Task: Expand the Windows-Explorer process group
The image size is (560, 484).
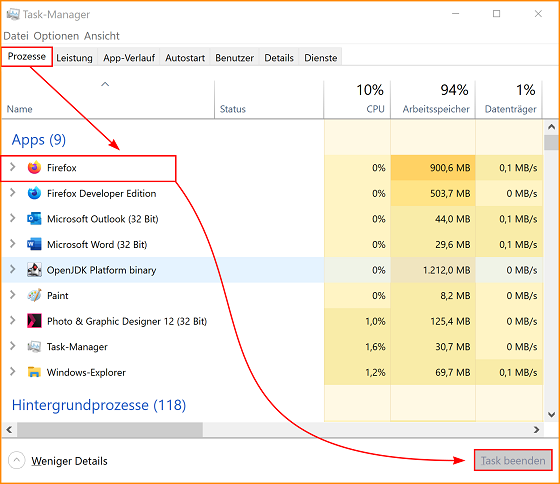Action: [x=12, y=371]
